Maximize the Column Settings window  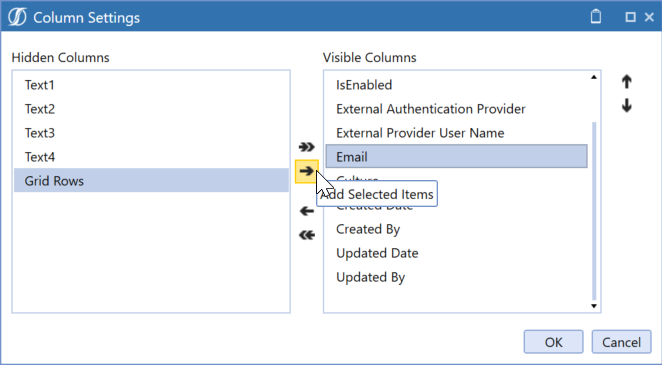click(x=630, y=17)
